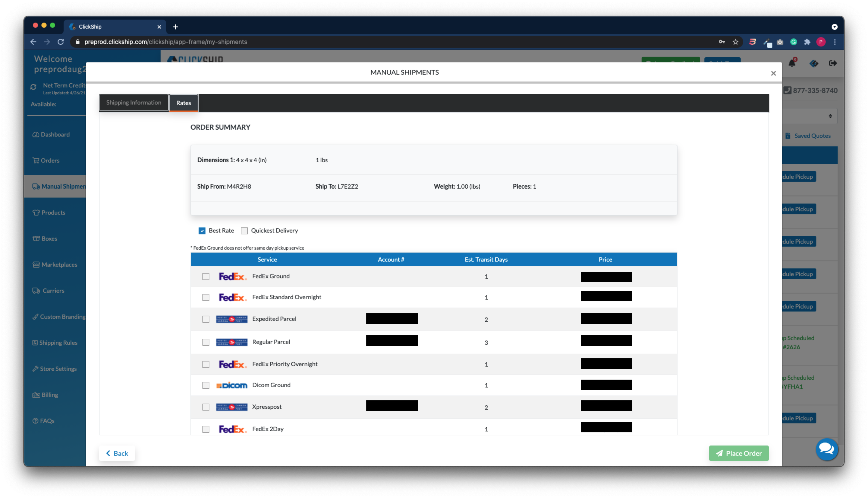Screen dimensions: 868x498
Task: Open Chrome's three-dot menu
Action: pos(835,42)
